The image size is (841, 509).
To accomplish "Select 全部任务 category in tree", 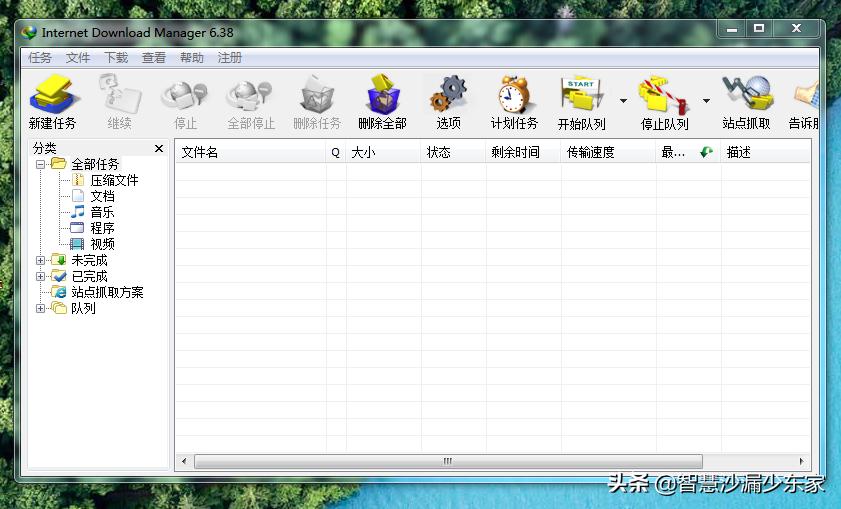I will (x=95, y=164).
